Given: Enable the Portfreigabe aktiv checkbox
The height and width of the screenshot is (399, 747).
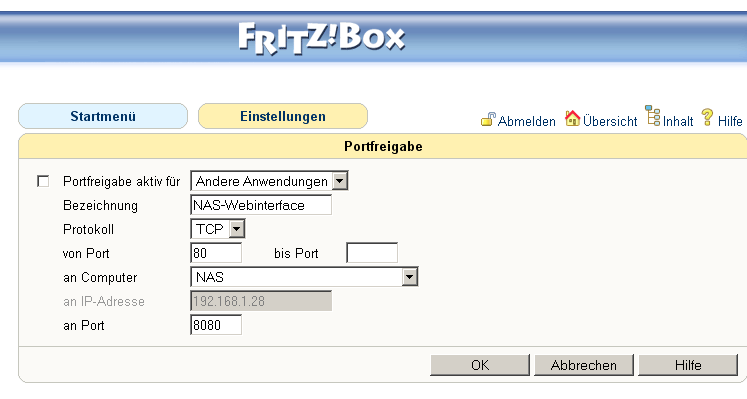Looking at the screenshot, I should click(x=43, y=181).
